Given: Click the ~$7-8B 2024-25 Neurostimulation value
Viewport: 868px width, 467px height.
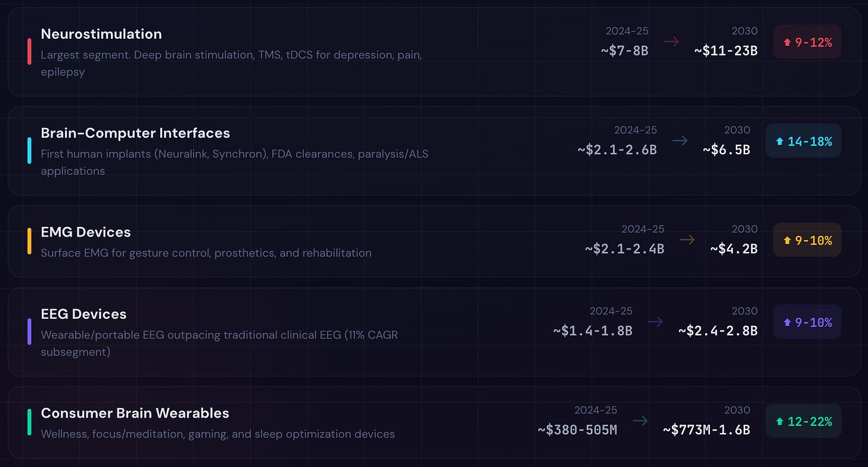Looking at the screenshot, I should coord(624,50).
